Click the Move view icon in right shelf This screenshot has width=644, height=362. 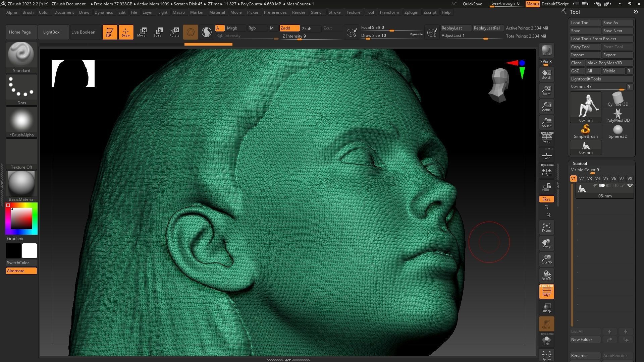(546, 243)
